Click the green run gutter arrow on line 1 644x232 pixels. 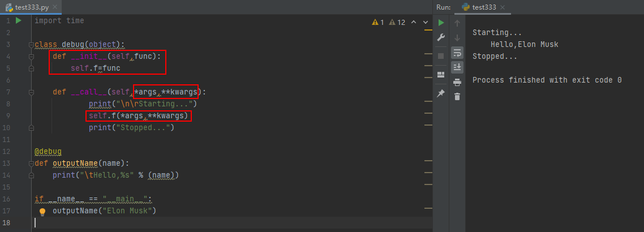click(x=19, y=20)
